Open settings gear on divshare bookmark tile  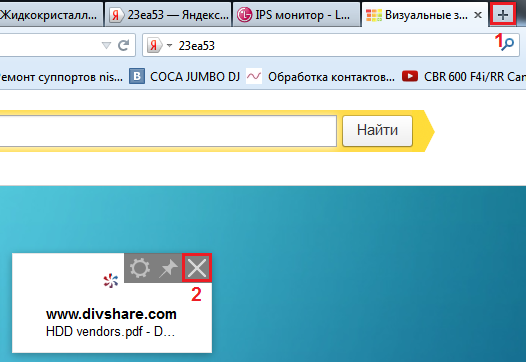click(x=140, y=268)
